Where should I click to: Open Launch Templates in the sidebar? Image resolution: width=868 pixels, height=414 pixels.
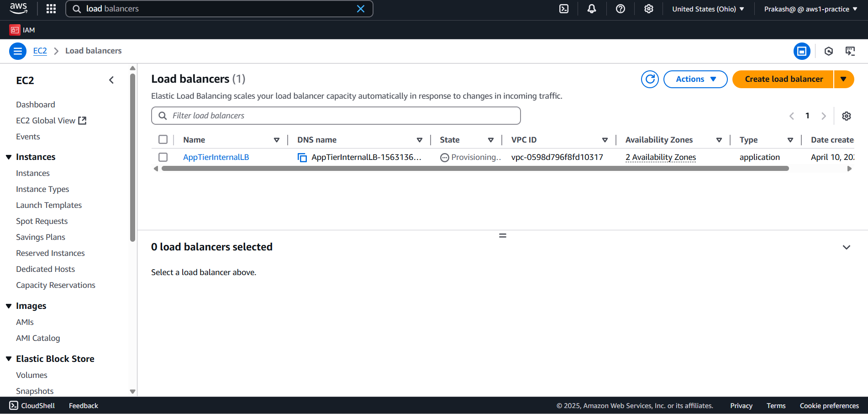(49, 205)
